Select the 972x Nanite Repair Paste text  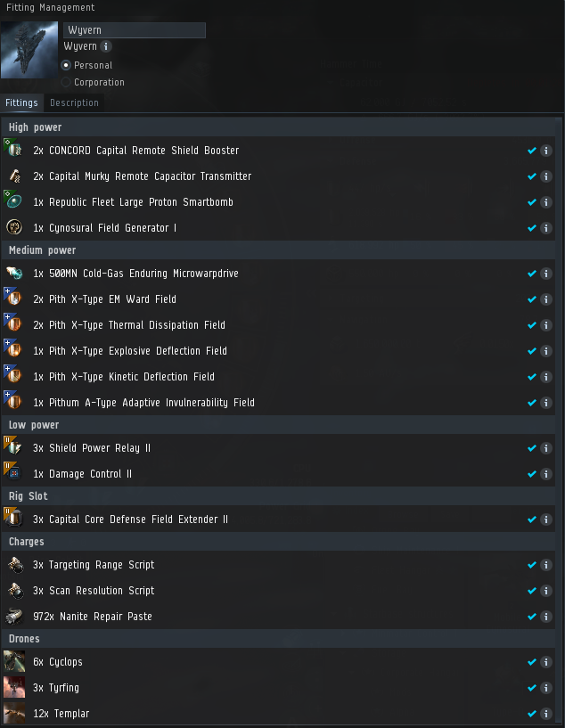pyautogui.click(x=93, y=617)
